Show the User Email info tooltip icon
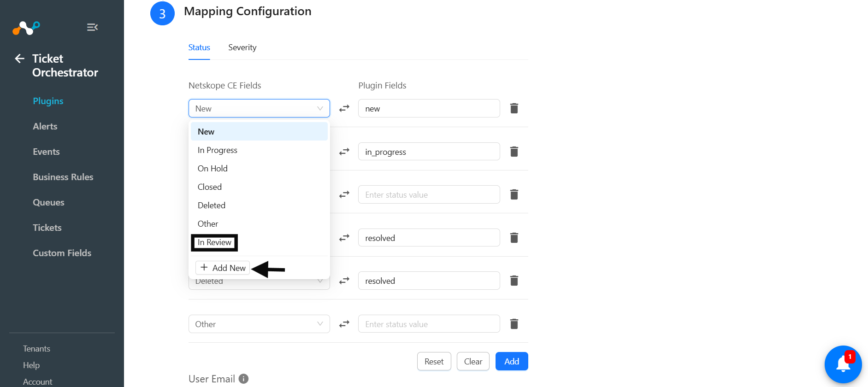The height and width of the screenshot is (387, 868). click(x=244, y=379)
